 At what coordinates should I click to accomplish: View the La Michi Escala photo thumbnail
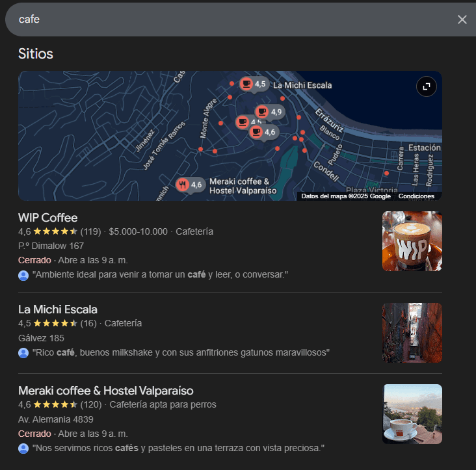[412, 333]
